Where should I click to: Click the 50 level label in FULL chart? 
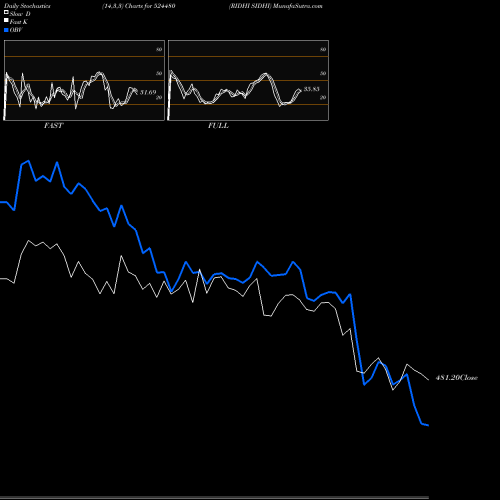coord(323,73)
